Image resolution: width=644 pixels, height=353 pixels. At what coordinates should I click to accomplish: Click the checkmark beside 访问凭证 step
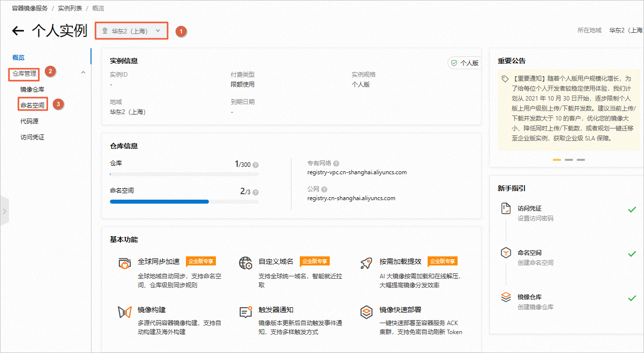(632, 210)
